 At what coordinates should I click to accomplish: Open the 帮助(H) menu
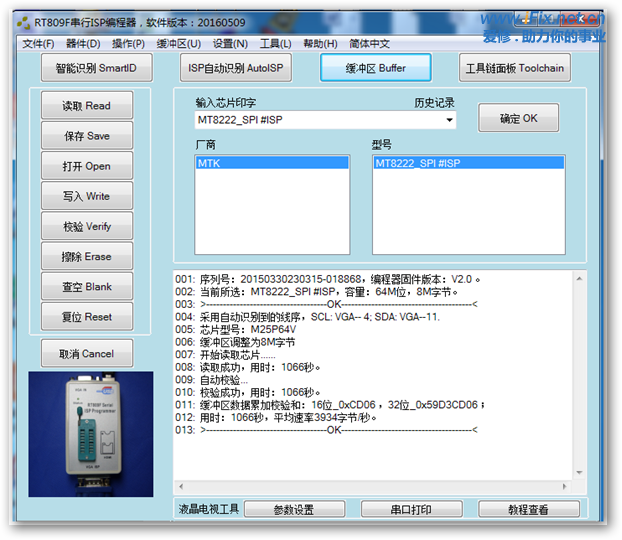click(x=321, y=44)
